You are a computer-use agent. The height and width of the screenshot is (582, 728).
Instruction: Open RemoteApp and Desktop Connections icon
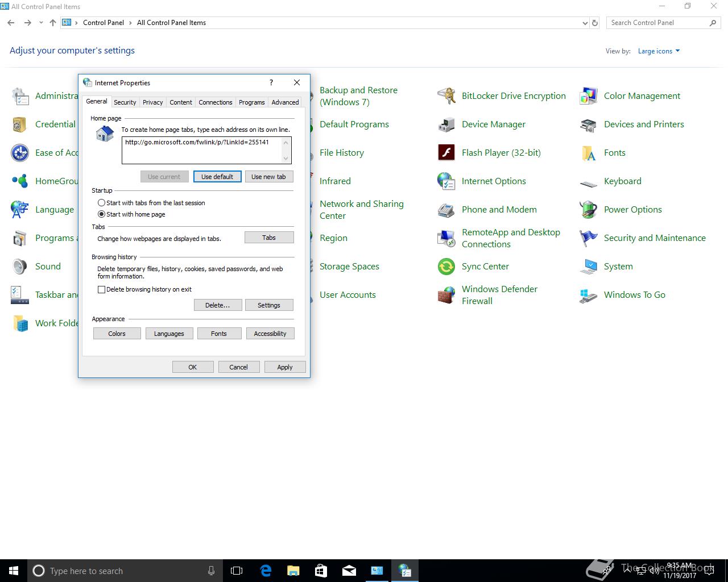(x=446, y=238)
